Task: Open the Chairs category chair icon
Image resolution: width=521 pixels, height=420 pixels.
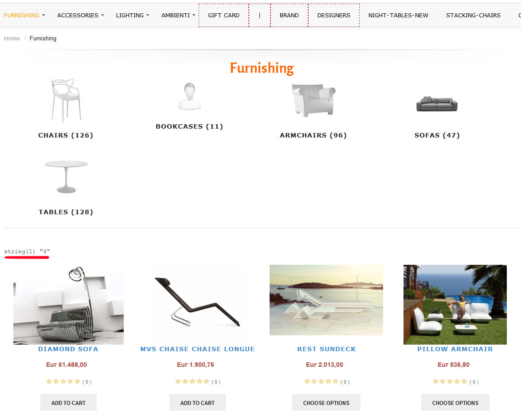Action: [66, 100]
